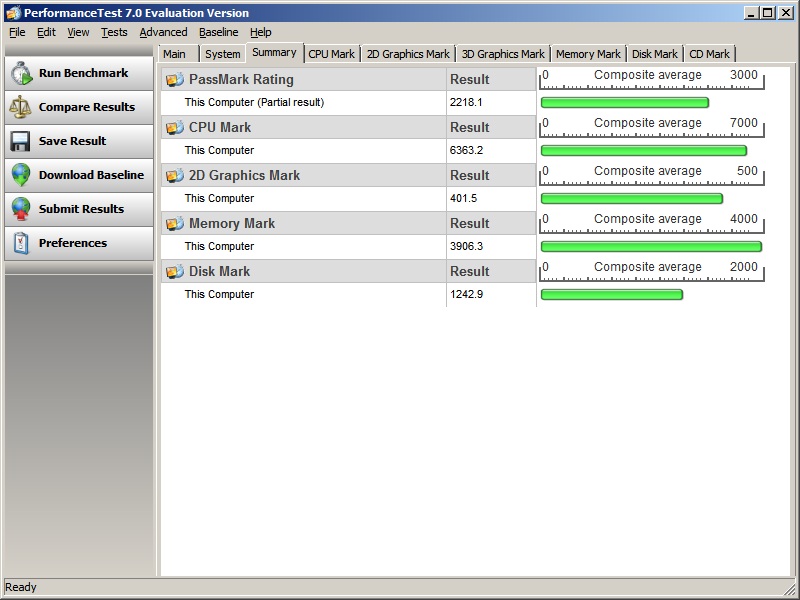Click the Run Benchmark button label
The image size is (800, 600).
click(84, 73)
